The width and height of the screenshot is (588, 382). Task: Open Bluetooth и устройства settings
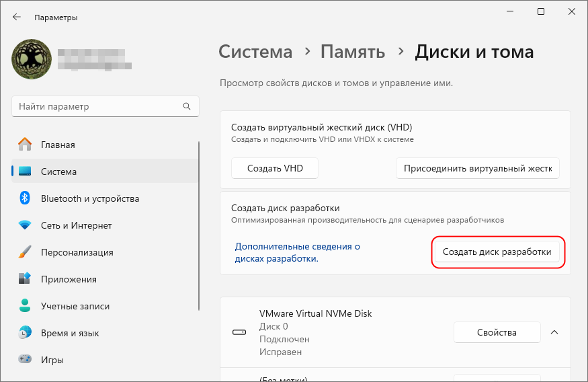coord(105,198)
